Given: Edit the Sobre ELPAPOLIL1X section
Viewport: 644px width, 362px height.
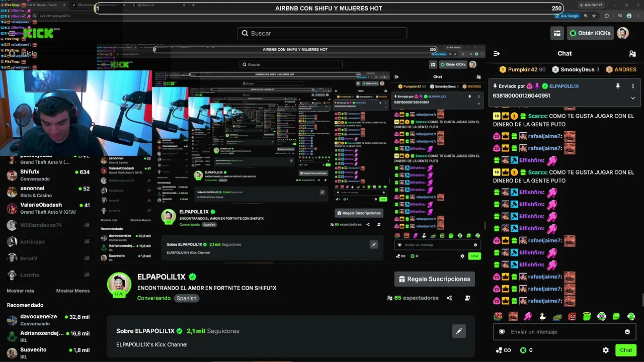Looking at the screenshot, I should [x=459, y=331].
